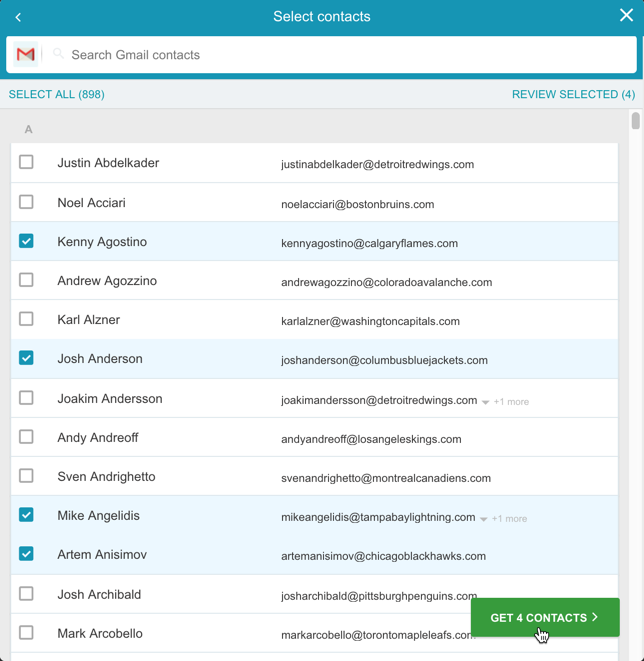644x661 pixels.
Task: Click the name Joakim Andersson
Action: pyautogui.click(x=110, y=398)
